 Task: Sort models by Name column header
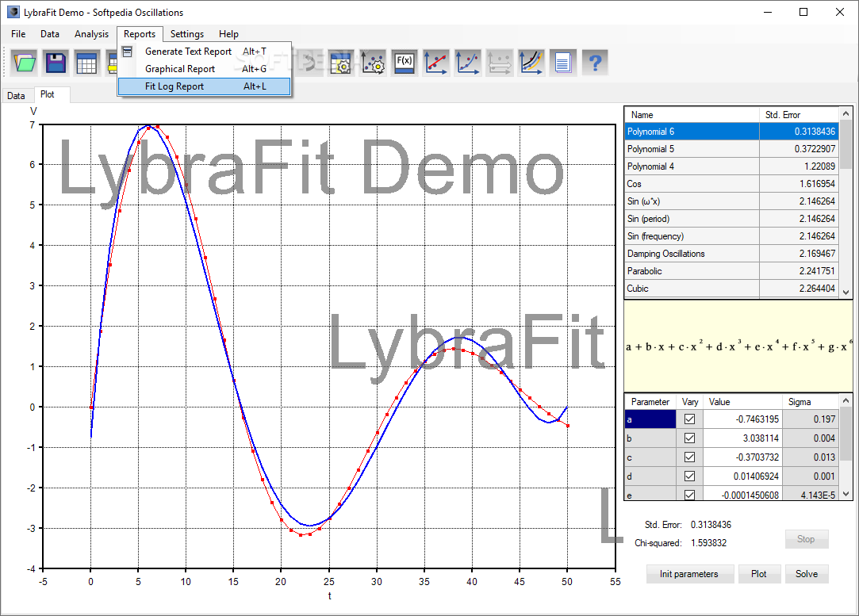tap(692, 115)
